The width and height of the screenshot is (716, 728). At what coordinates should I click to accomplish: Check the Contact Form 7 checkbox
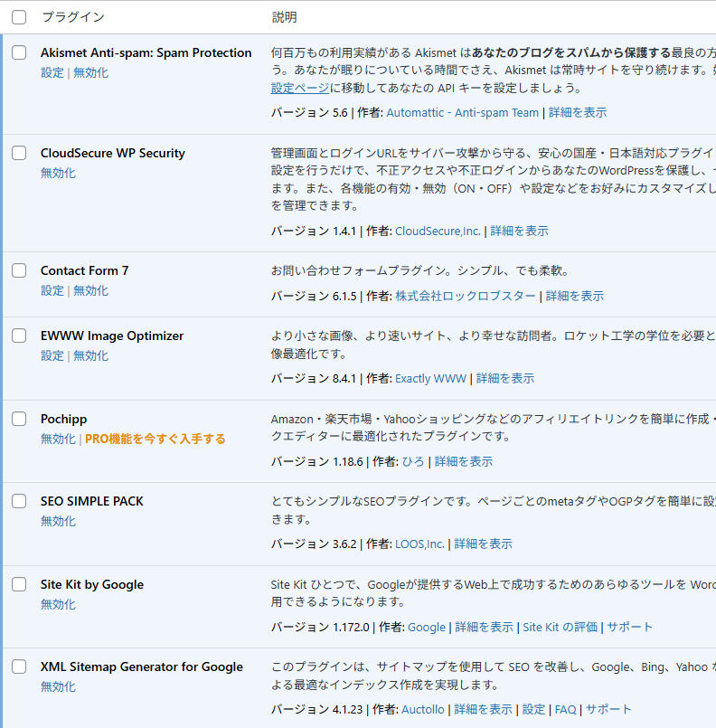pyautogui.click(x=18, y=269)
